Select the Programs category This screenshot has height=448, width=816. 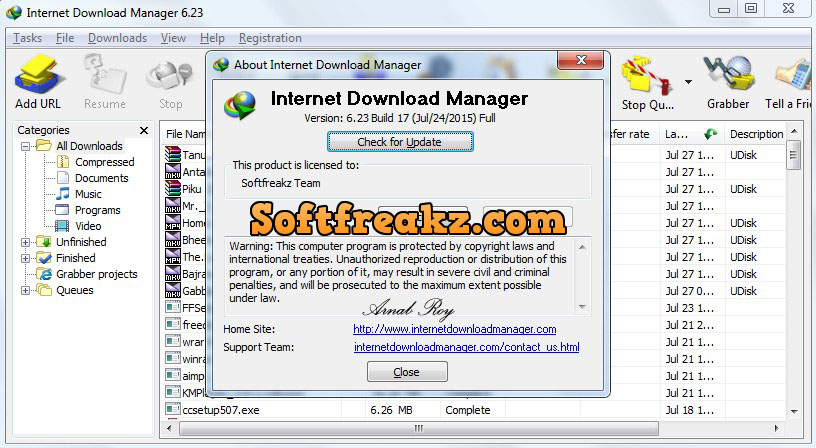click(97, 210)
